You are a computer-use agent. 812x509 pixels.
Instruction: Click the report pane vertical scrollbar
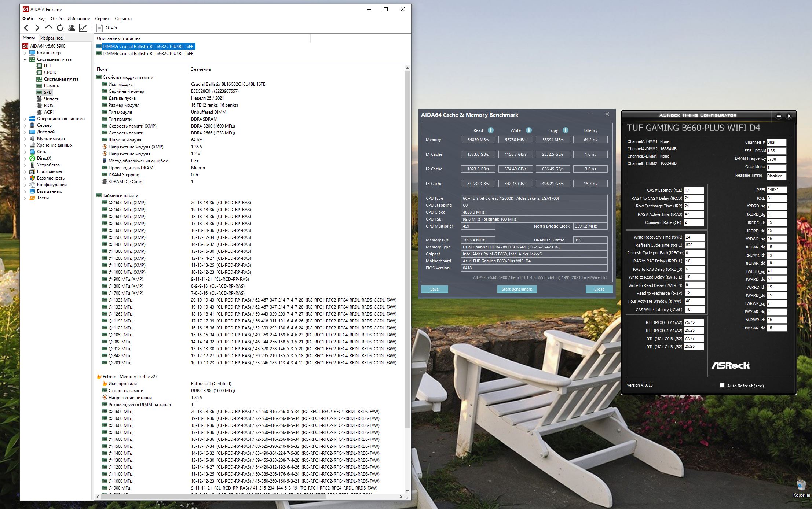click(x=407, y=257)
